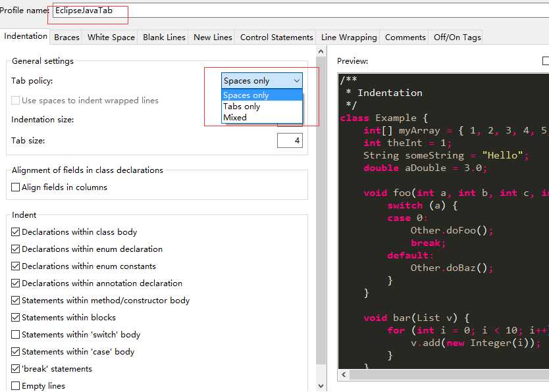The height and width of the screenshot is (392, 549).
Task: Click 'double aDouble = 3.0;' preview line
Action: pos(425,168)
